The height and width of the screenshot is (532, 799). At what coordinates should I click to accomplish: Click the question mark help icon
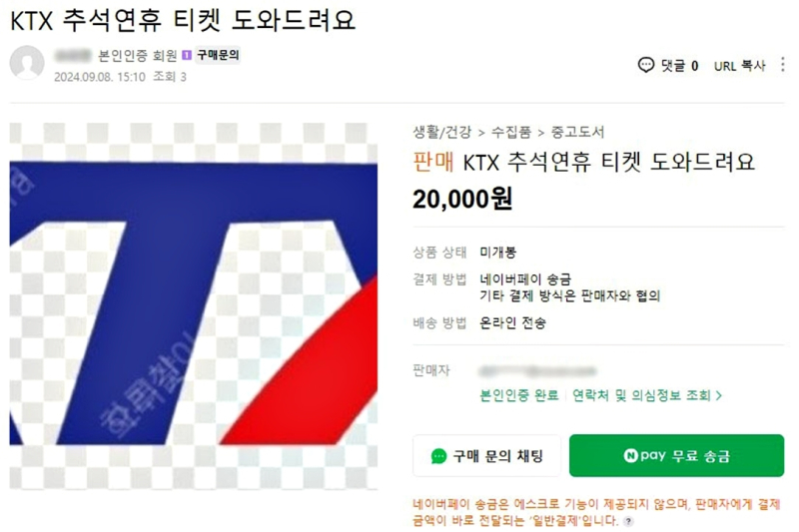629,521
